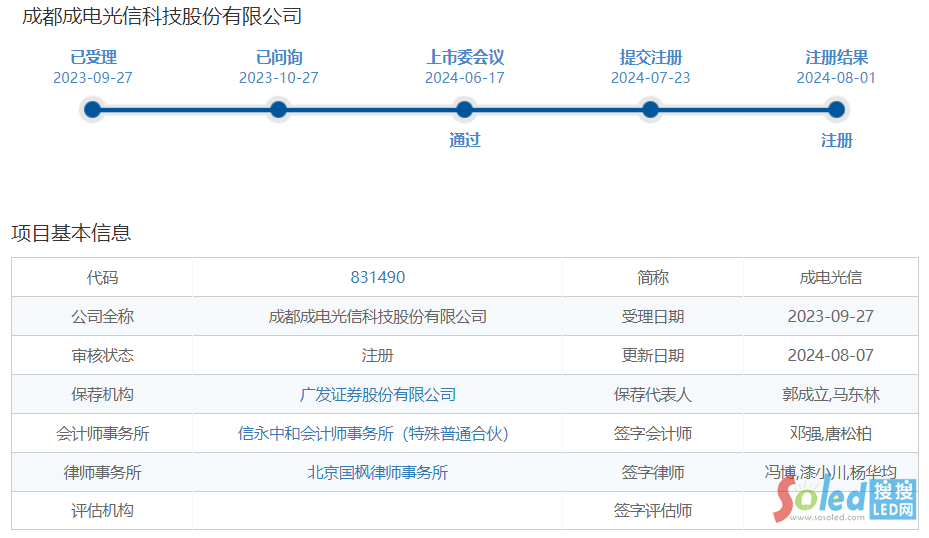Viewport: 929px width, 538px height.
Task: Click the 注册结果 stage heading
Action: [x=837, y=58]
